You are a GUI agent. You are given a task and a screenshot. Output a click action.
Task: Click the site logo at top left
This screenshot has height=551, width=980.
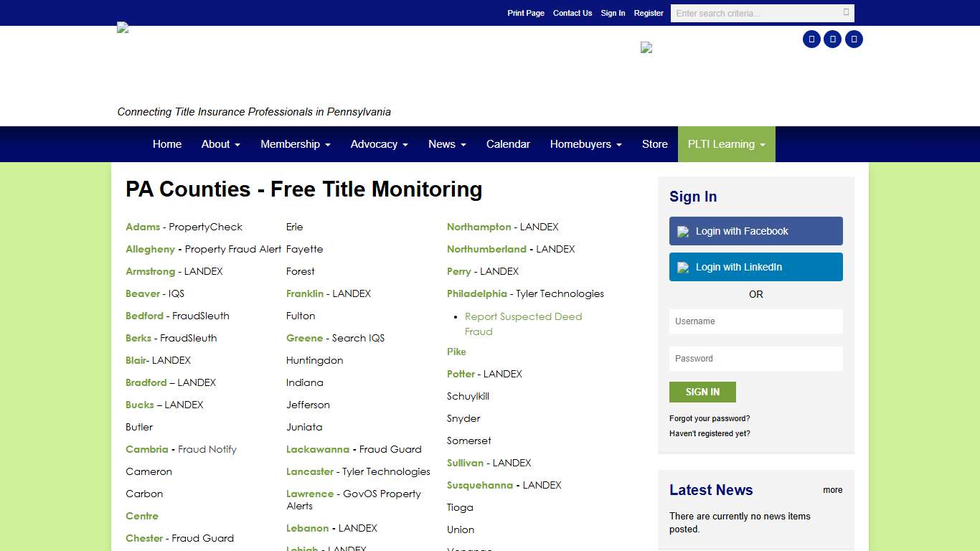click(121, 28)
